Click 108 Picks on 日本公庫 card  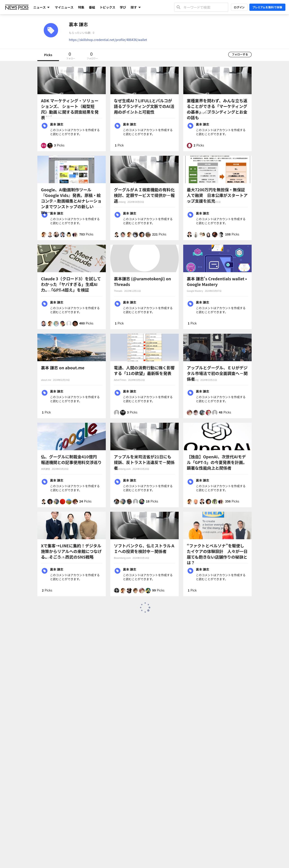click(232, 234)
